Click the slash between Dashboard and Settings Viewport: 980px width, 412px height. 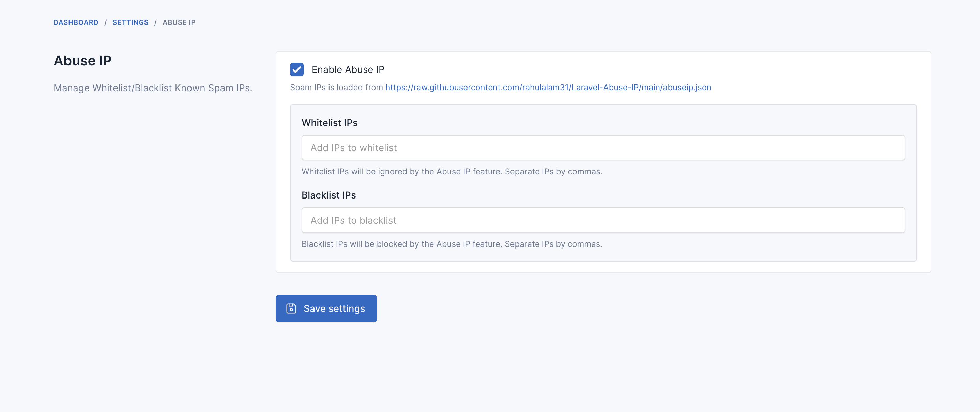pyautogui.click(x=105, y=22)
